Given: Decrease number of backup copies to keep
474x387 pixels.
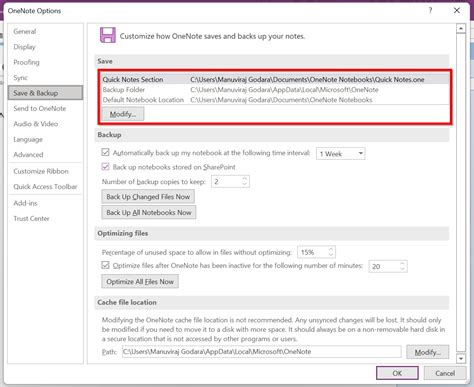Looking at the screenshot, I should point(245,184).
